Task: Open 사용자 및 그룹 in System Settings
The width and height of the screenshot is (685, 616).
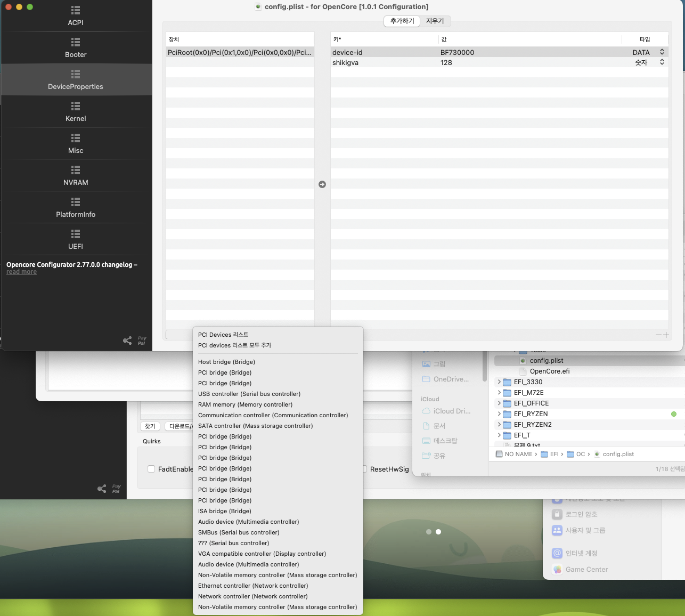Action: [x=578, y=530]
